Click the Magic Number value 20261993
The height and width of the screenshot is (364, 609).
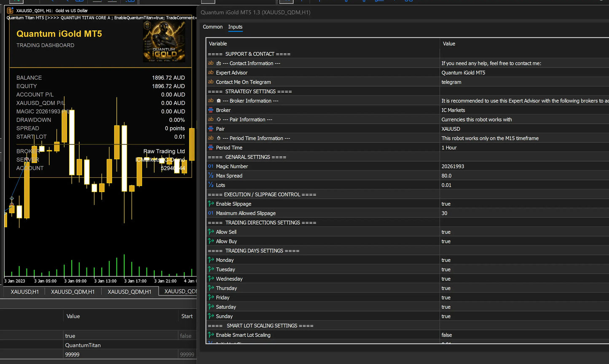pyautogui.click(x=453, y=166)
